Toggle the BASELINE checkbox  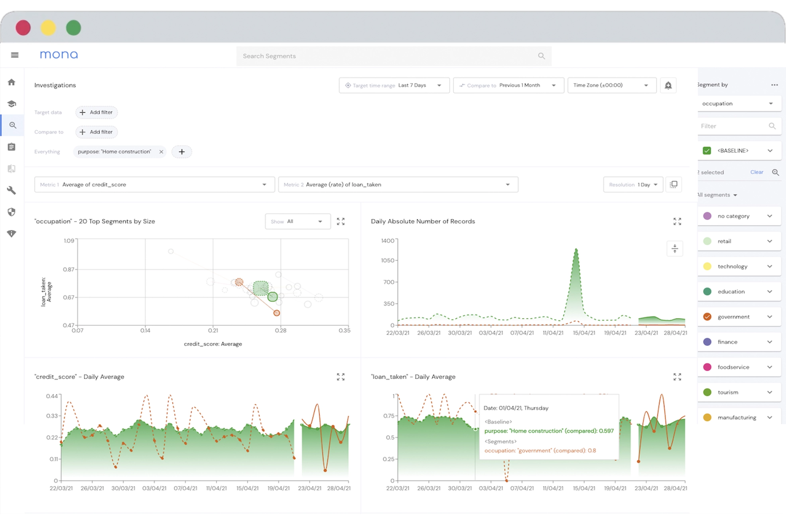[x=707, y=151]
